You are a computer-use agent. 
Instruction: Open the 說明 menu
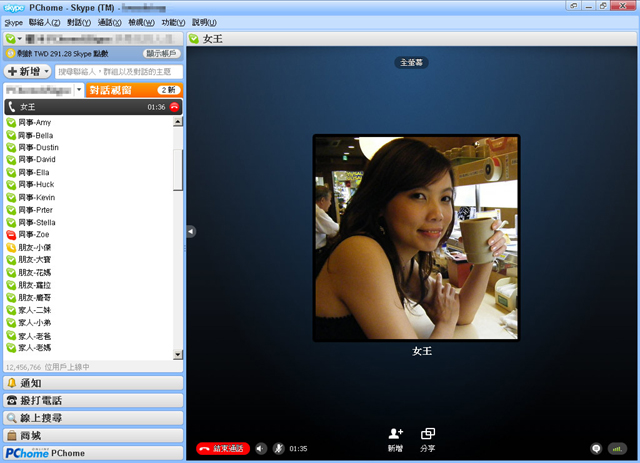[204, 22]
